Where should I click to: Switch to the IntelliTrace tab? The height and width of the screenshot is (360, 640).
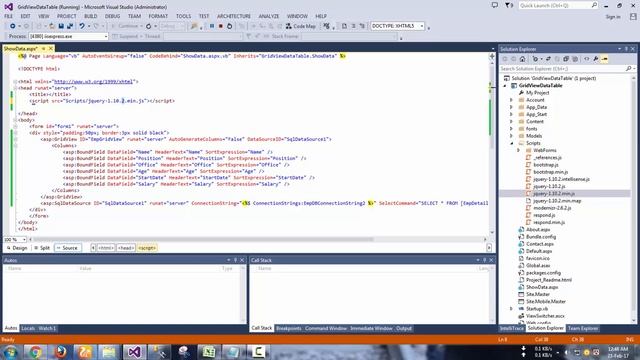[511, 329]
